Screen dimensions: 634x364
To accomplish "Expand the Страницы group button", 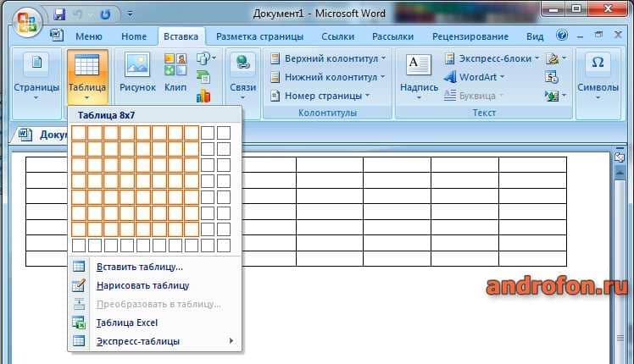I will [x=36, y=77].
